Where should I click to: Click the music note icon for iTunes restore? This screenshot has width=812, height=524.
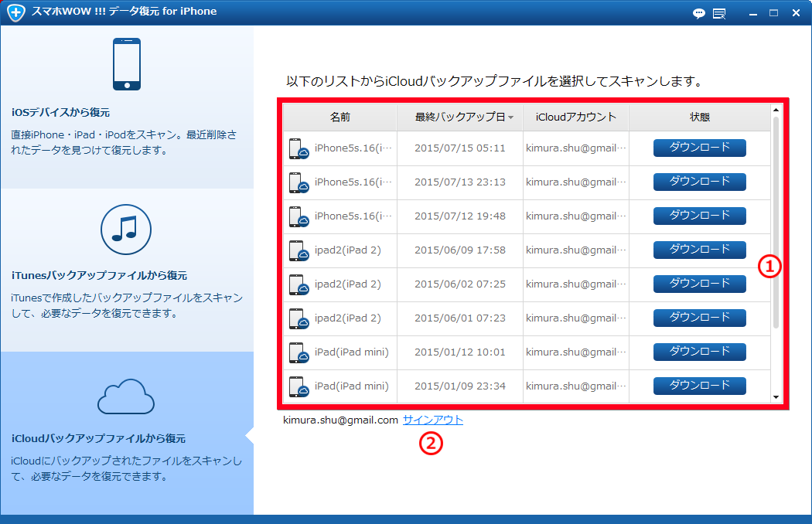pyautogui.click(x=126, y=230)
